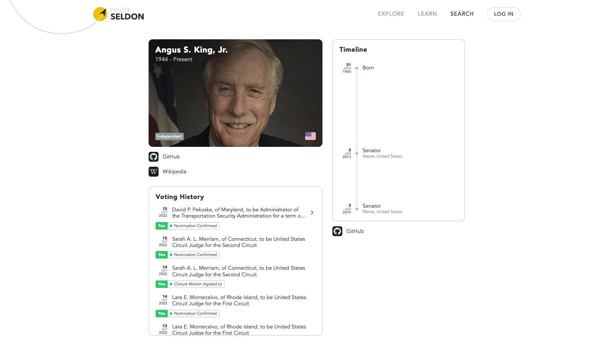Click the Angus S. King, Jr. name heading
This screenshot has height=364, width=594.
coord(191,50)
